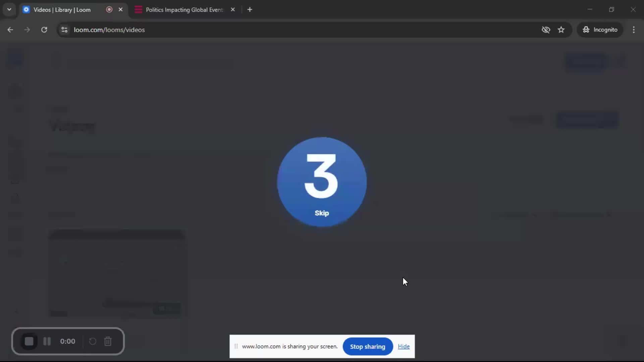Viewport: 644px width, 362px height.
Task: Click the Incognito badge icon
Action: point(586,29)
